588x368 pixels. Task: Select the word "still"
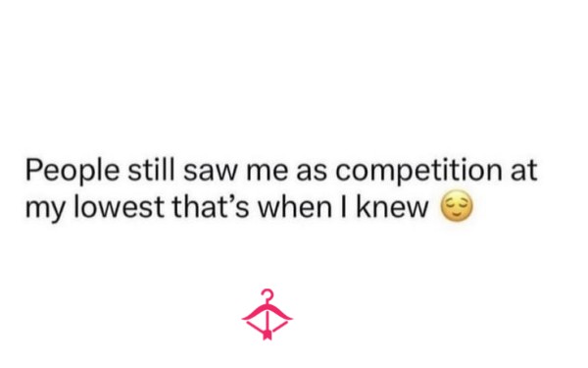click(x=151, y=170)
